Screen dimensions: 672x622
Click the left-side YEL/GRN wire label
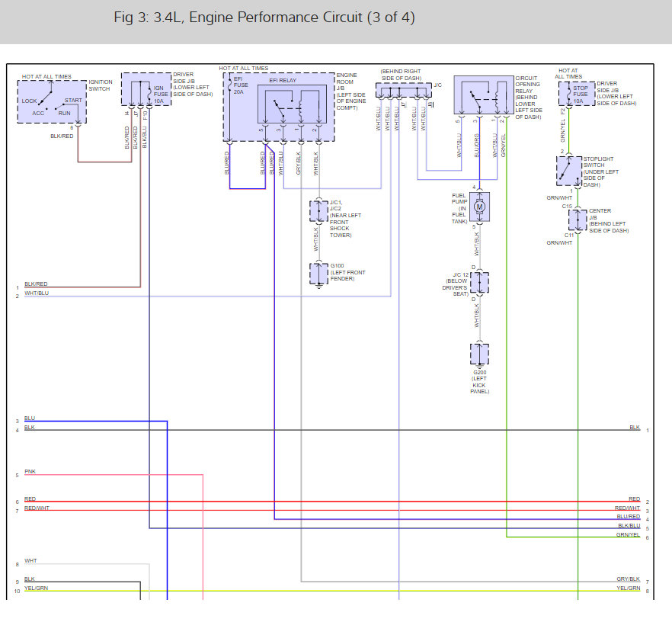coord(35,588)
